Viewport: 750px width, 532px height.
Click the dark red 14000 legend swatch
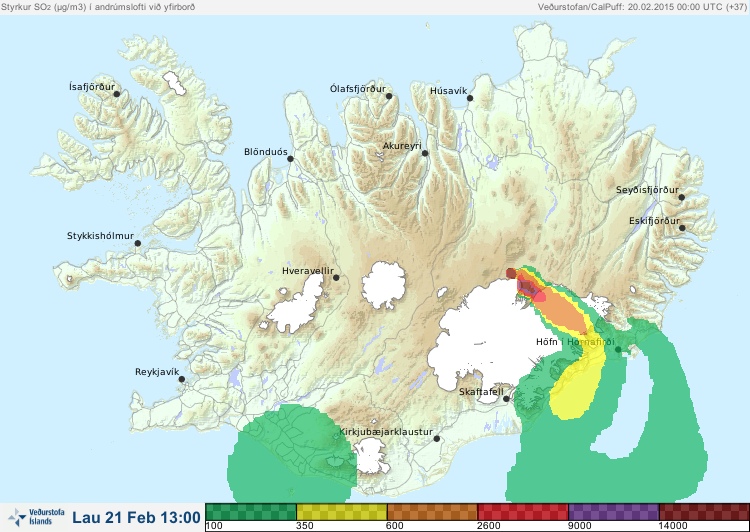coord(704,511)
